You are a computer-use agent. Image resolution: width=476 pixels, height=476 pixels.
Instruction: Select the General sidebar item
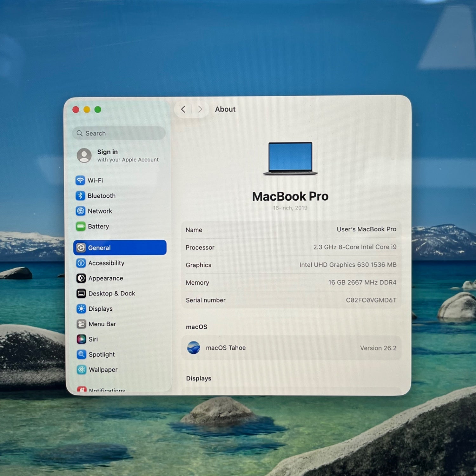click(x=120, y=248)
